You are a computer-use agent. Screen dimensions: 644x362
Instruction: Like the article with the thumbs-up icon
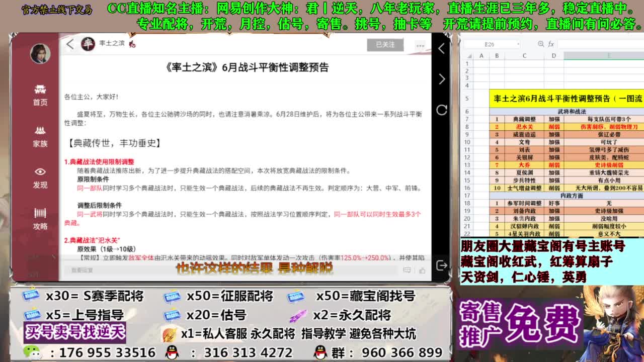[x=422, y=270]
